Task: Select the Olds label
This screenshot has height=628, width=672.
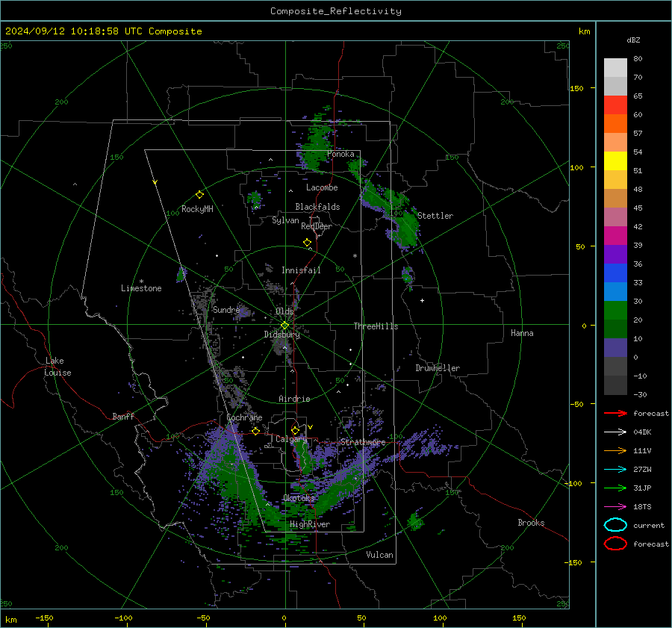Action: pyautogui.click(x=284, y=311)
